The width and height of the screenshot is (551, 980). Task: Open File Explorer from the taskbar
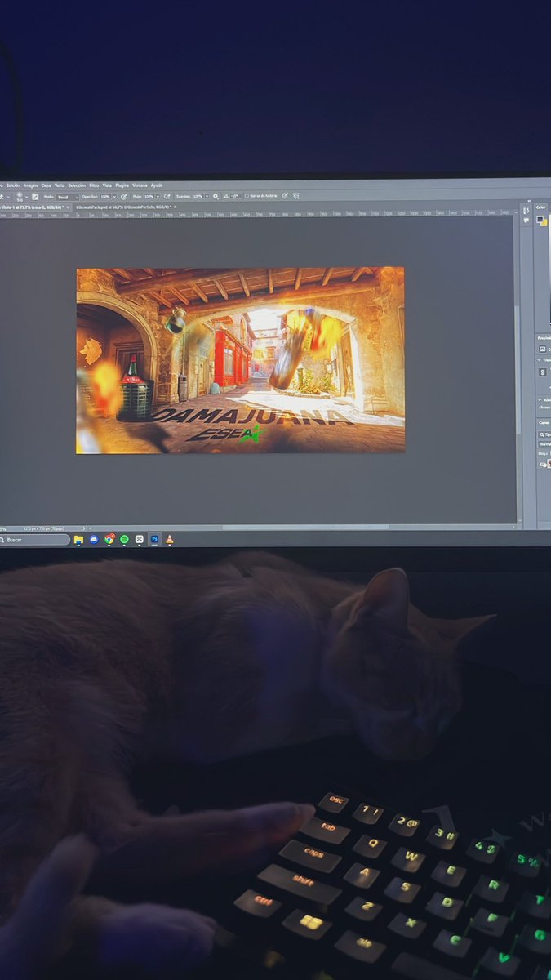click(x=79, y=540)
